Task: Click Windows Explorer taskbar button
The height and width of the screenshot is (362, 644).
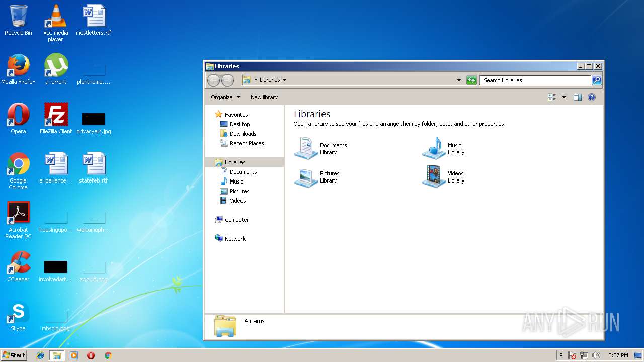Action: pos(57,355)
